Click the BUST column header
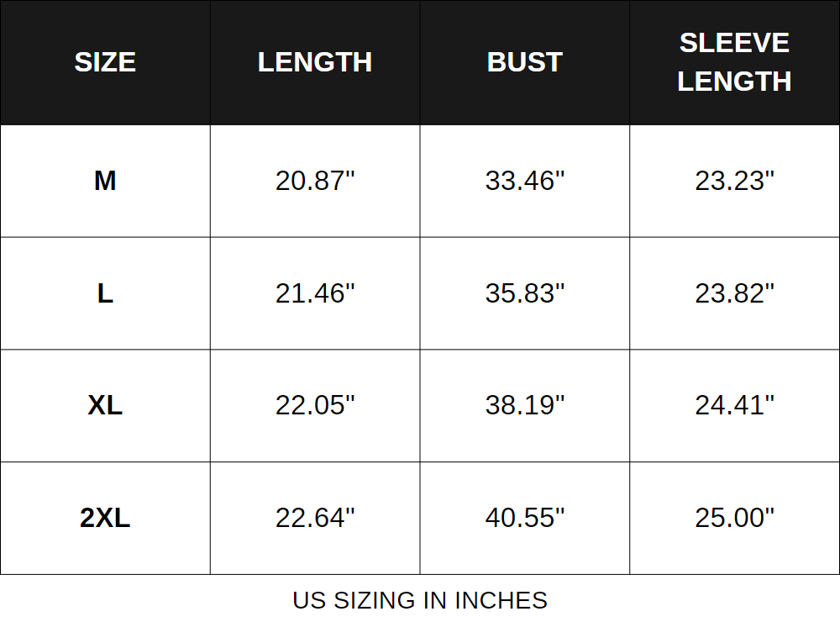 click(x=525, y=62)
